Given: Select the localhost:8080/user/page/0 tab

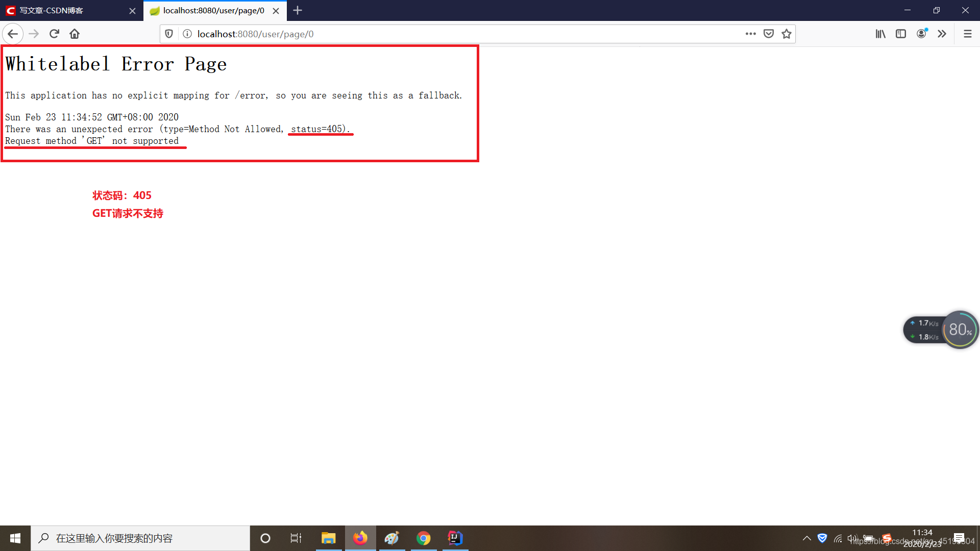Looking at the screenshot, I should click(x=215, y=11).
